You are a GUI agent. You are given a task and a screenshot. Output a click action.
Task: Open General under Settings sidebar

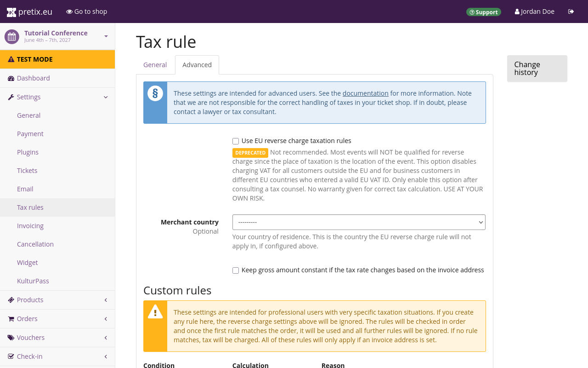tap(57, 115)
